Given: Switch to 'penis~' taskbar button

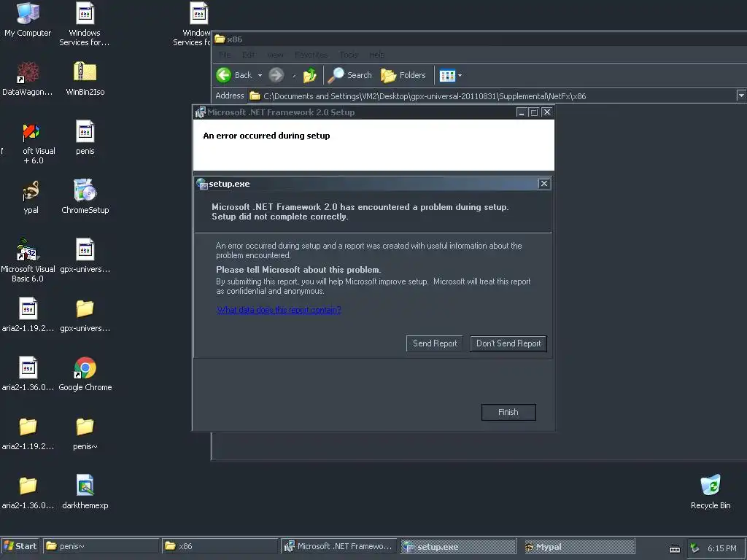Looking at the screenshot, I should (101, 546).
